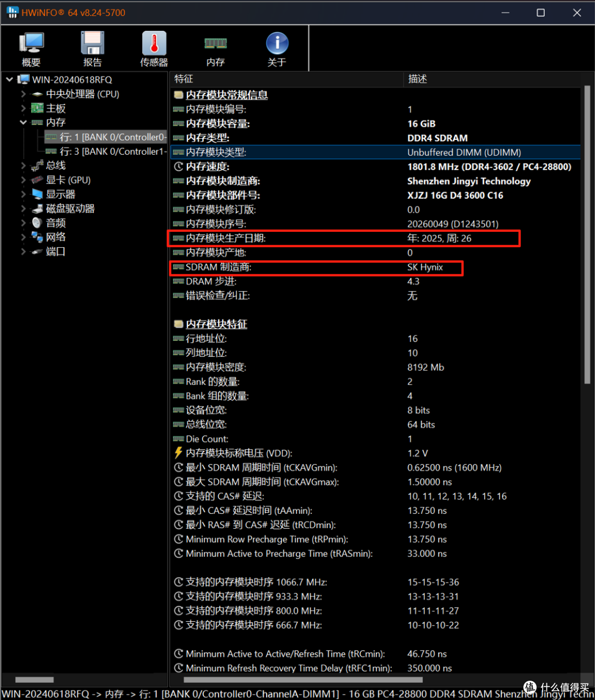Expand the 磁盘驱动器 tree node
595x700 pixels.
point(23,208)
